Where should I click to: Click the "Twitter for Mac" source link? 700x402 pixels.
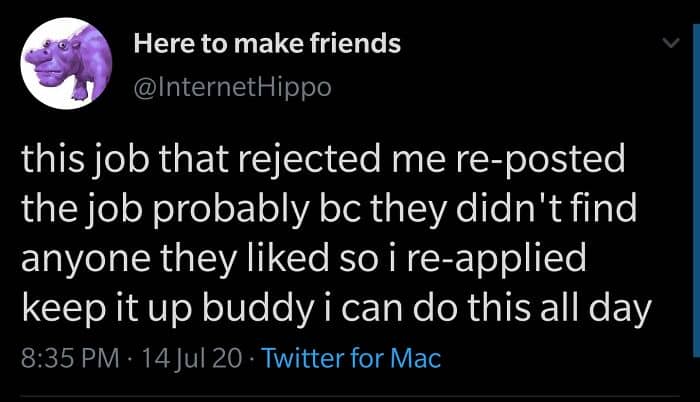click(350, 357)
